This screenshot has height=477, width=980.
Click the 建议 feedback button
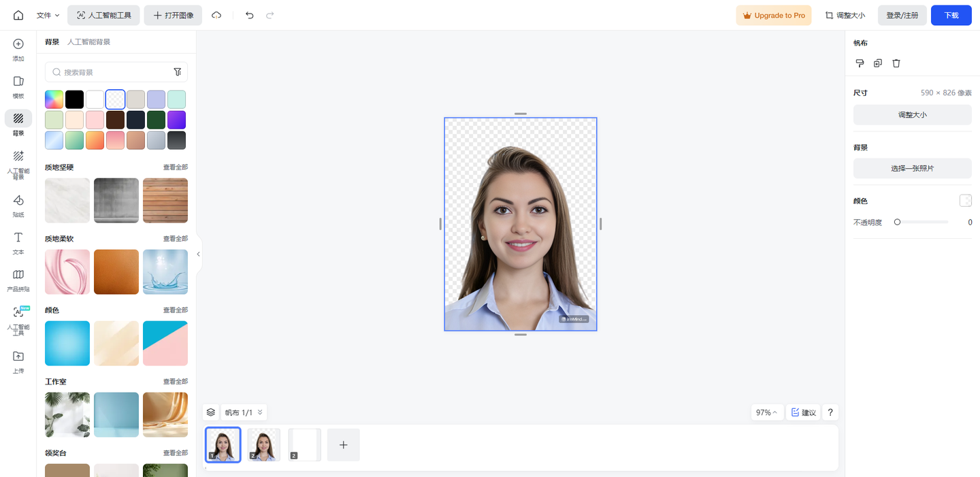click(804, 412)
